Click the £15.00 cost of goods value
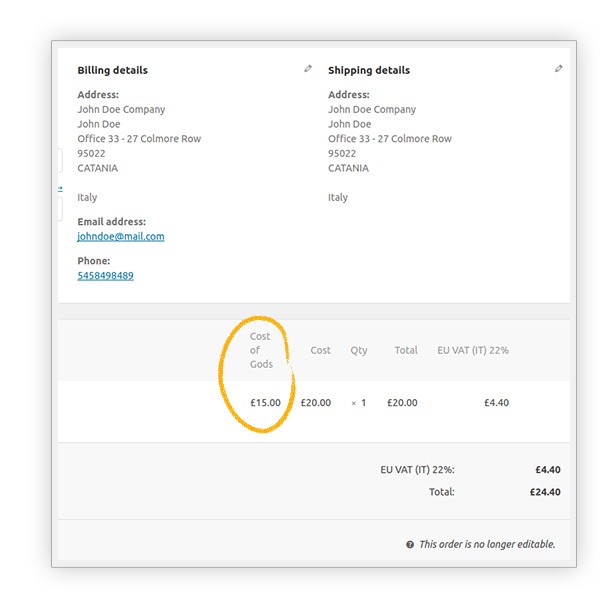This screenshot has height=603, width=600. tap(265, 403)
